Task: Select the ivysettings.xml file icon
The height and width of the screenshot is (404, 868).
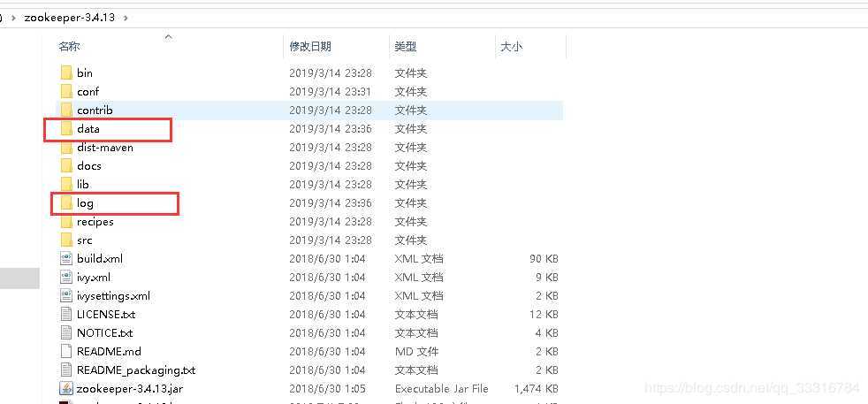Action: click(66, 295)
